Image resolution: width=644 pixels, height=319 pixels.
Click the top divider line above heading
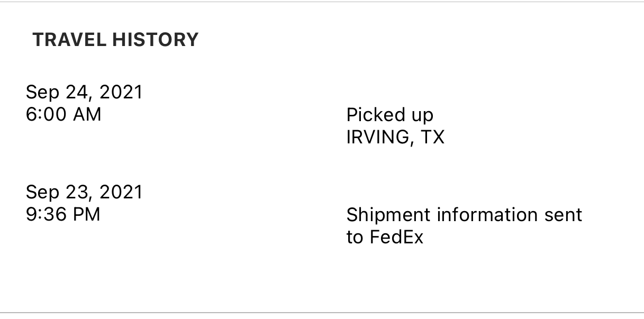click(322, 2)
